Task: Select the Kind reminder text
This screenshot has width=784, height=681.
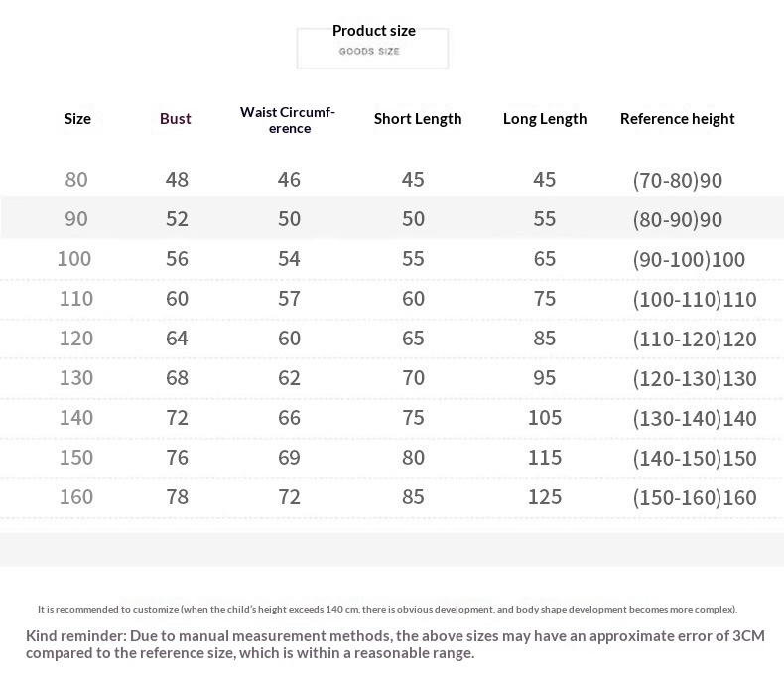Action: tap(395, 644)
